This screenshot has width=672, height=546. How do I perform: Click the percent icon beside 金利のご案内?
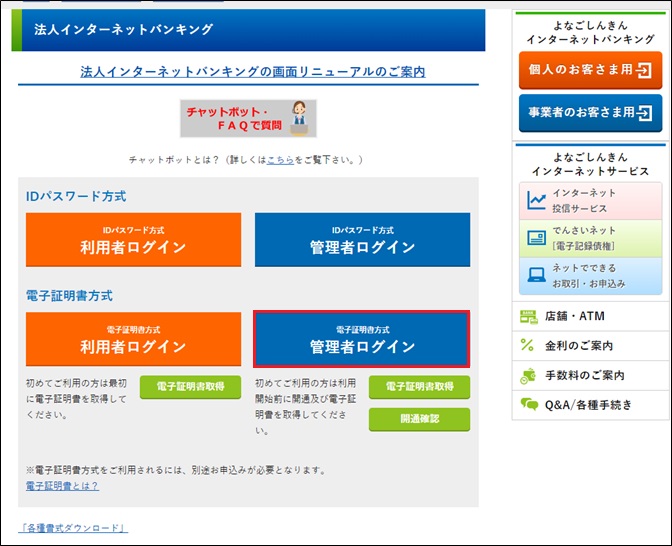tap(529, 346)
